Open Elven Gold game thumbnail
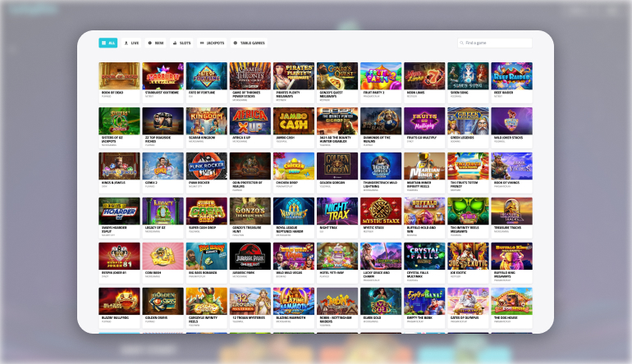Image resolution: width=632 pixels, height=364 pixels. pos(381,301)
